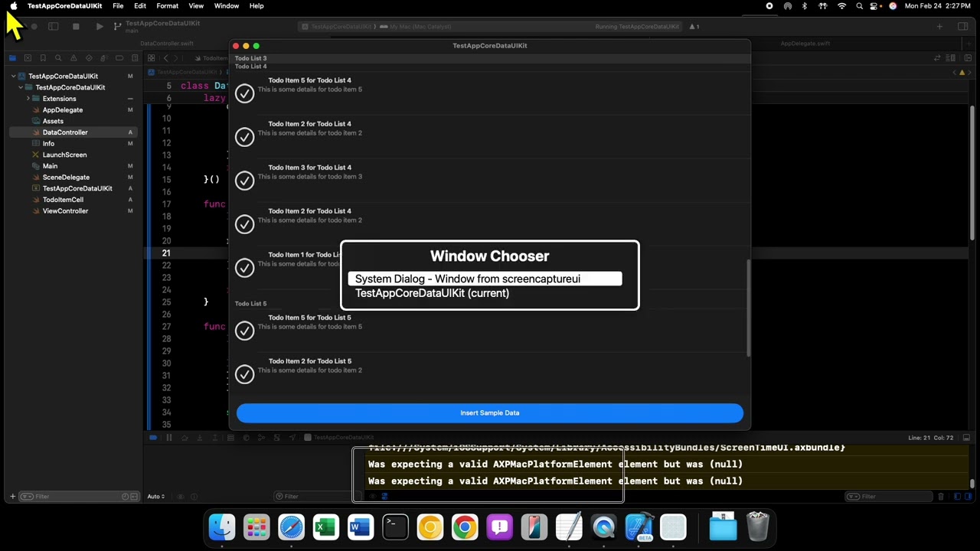This screenshot has height=551, width=980.
Task: Open Xcode beta in the Dock
Action: click(639, 527)
